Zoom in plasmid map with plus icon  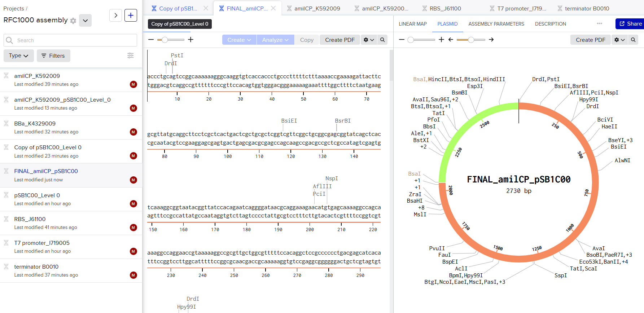441,40
